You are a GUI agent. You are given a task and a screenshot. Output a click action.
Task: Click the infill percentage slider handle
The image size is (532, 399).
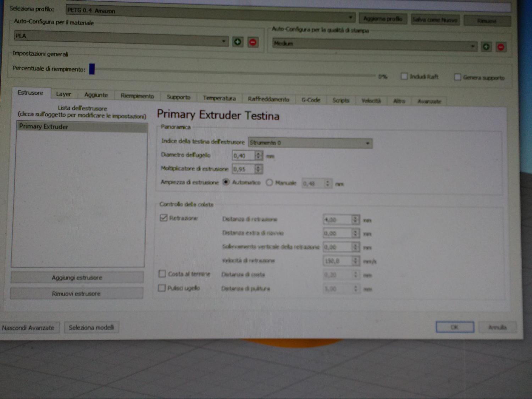pos(92,69)
